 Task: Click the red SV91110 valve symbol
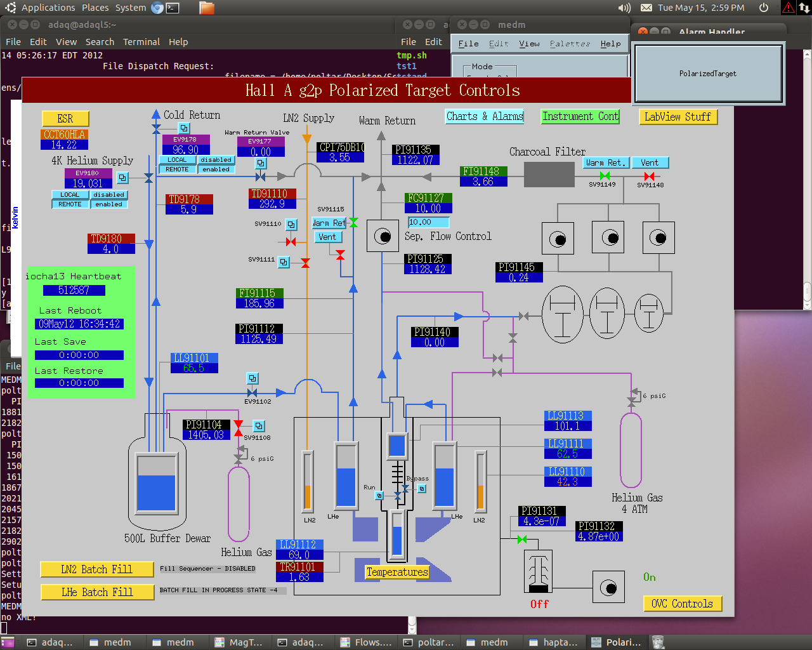coord(291,242)
